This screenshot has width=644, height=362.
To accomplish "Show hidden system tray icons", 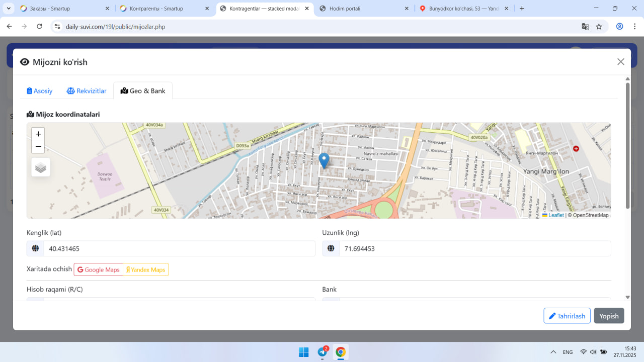I will 553,352.
